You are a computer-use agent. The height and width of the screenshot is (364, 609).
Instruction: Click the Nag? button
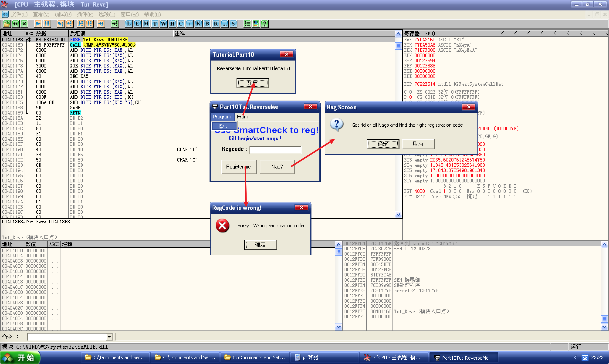(x=277, y=167)
